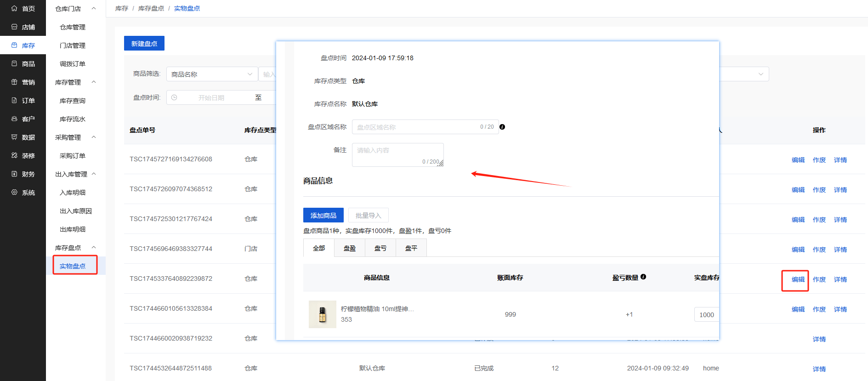Screen dimensions: 868x381
Task: Collapse the 出入库管理 menu group
Action: [x=94, y=174]
